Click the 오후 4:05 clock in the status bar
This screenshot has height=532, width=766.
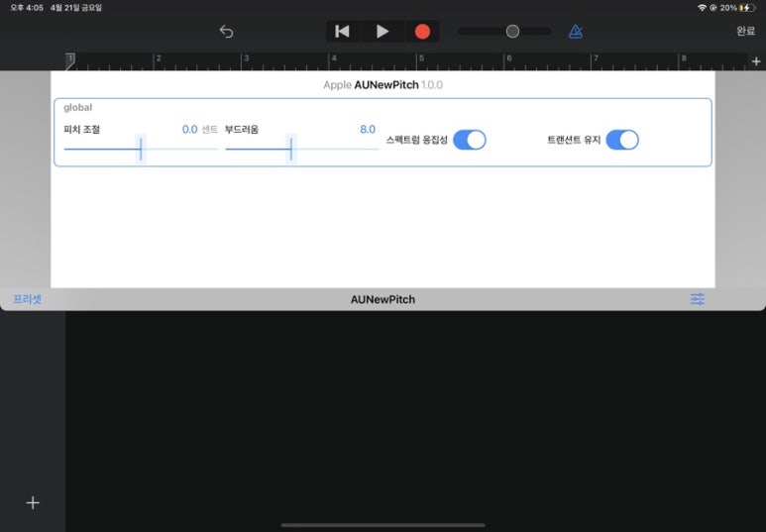pyautogui.click(x=27, y=8)
